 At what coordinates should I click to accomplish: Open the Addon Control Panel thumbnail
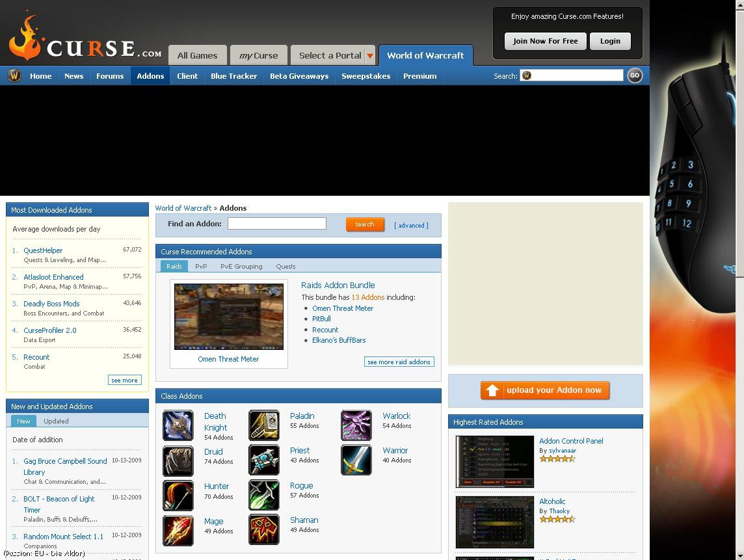[495, 462]
